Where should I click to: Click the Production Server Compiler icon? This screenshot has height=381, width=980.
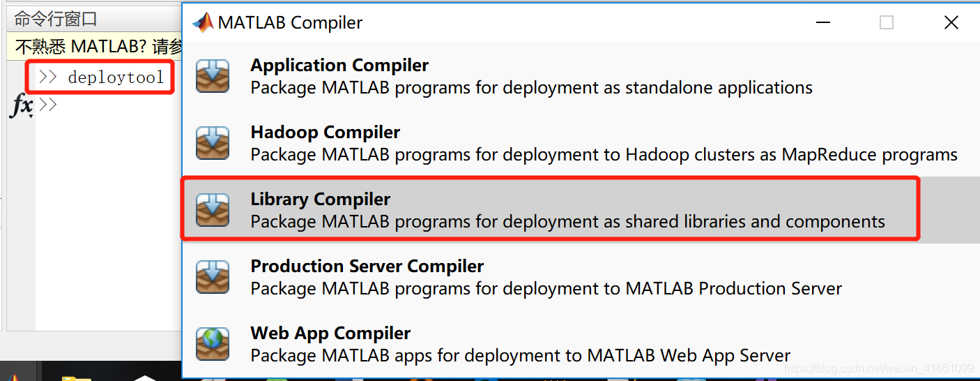click(x=213, y=277)
